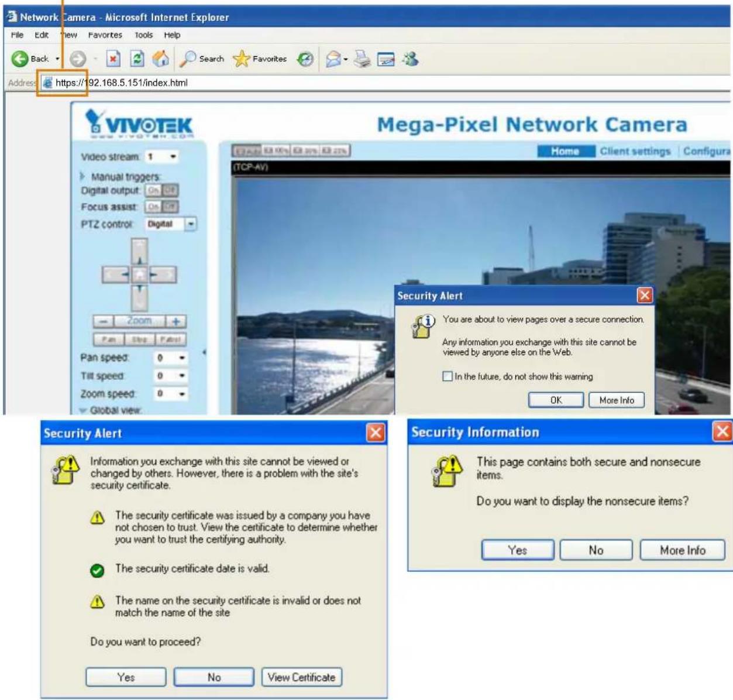This screenshot has width=733, height=700.
Task: Open the Pan speed dropdown
Action: click(171, 358)
